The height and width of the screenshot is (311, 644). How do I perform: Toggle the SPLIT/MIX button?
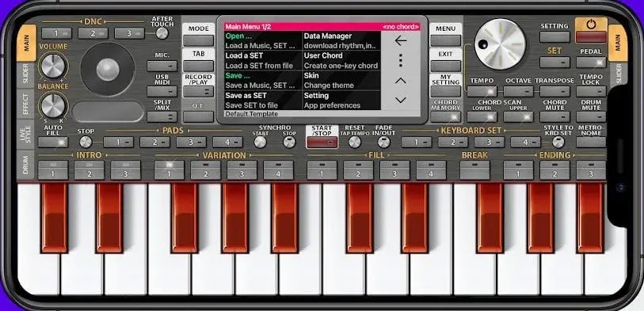coord(162,116)
